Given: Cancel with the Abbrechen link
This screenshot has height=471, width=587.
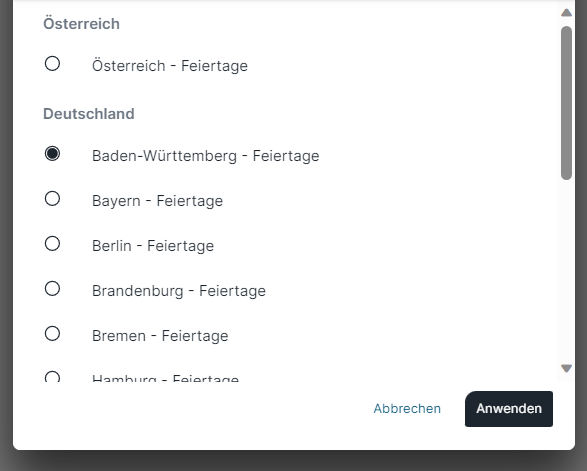Looking at the screenshot, I should (407, 408).
